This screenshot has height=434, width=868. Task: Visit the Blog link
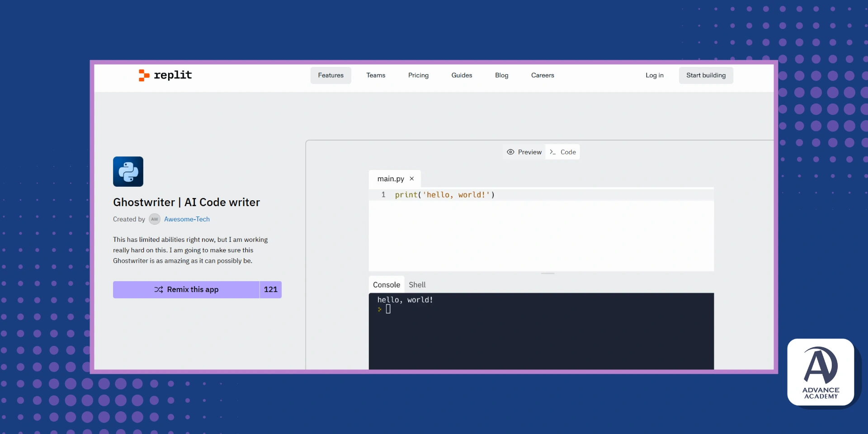501,75
